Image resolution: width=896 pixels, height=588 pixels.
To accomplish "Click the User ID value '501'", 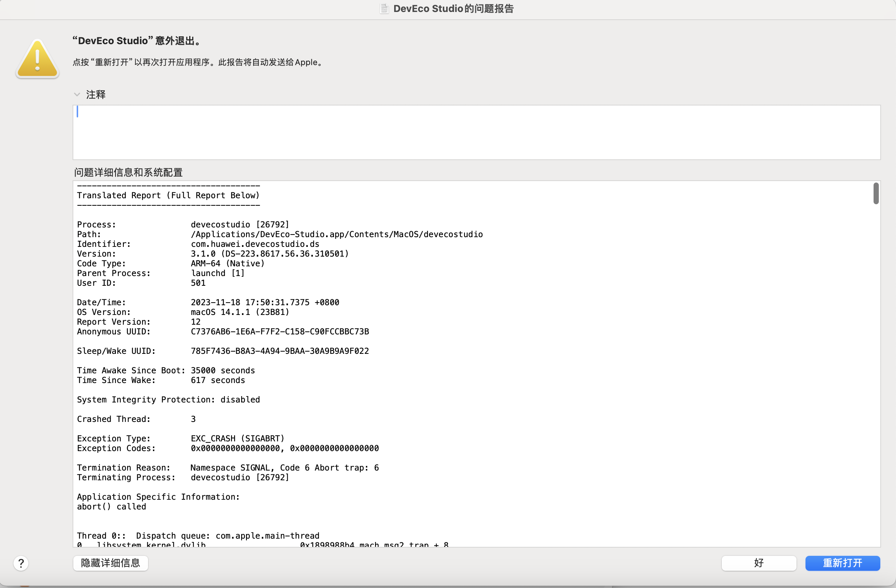I will [198, 283].
